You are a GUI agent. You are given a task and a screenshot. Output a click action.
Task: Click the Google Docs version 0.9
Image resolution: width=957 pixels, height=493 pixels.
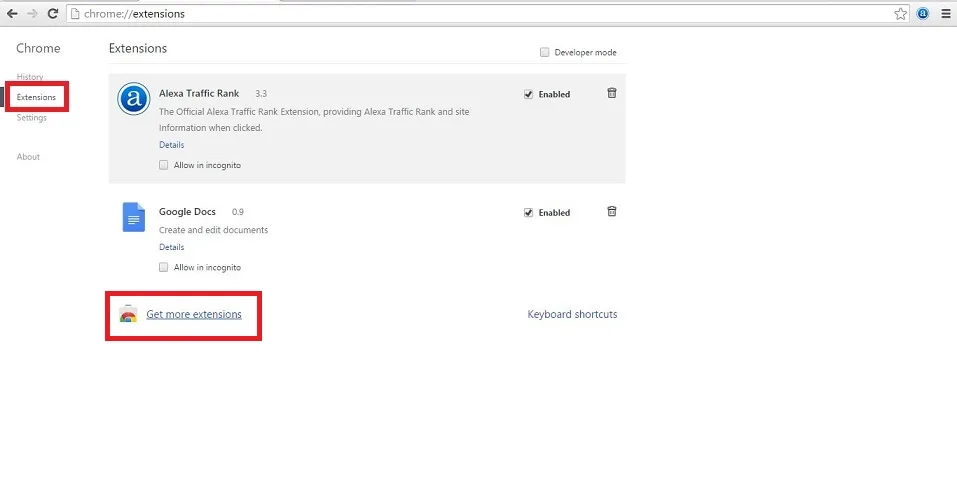coord(237,212)
